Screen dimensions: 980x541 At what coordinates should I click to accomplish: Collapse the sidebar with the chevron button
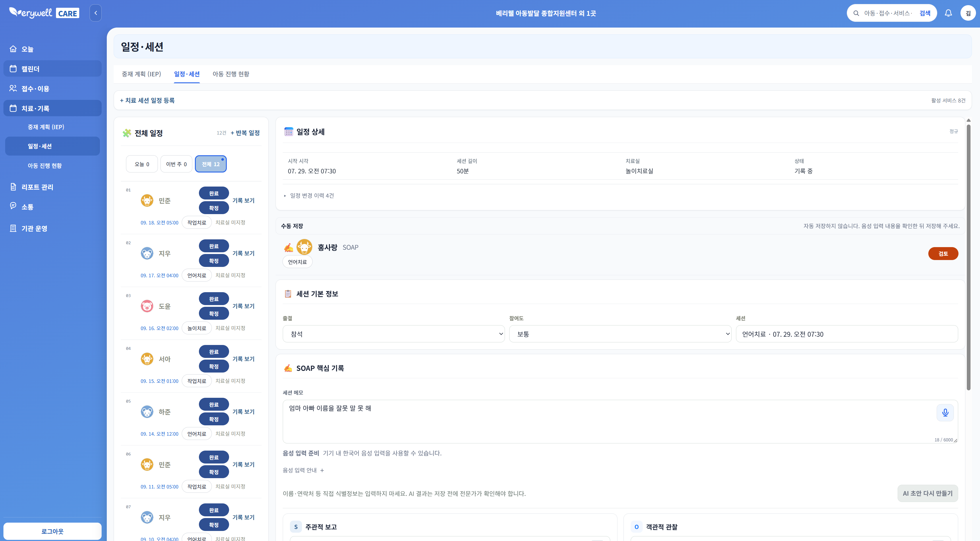point(96,13)
